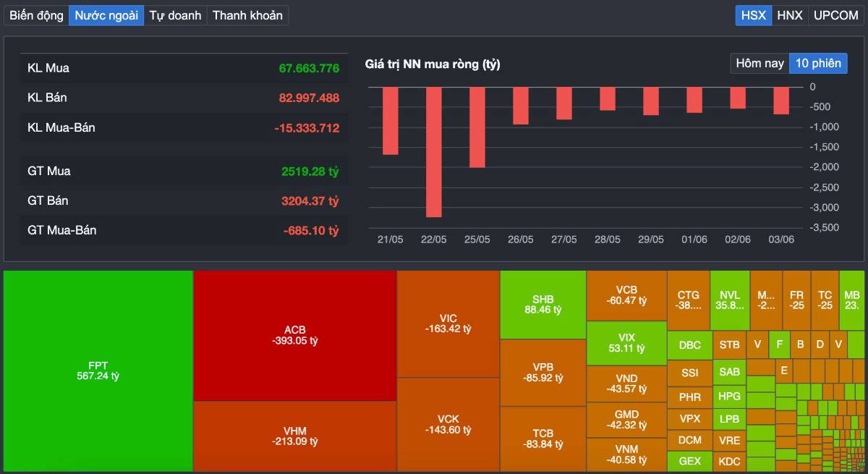Open the SHB 88.46 tỷ tile

543,305
